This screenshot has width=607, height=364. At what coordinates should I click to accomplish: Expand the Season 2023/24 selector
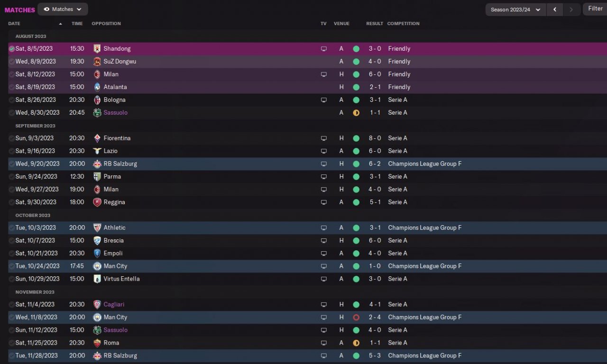(515, 9)
